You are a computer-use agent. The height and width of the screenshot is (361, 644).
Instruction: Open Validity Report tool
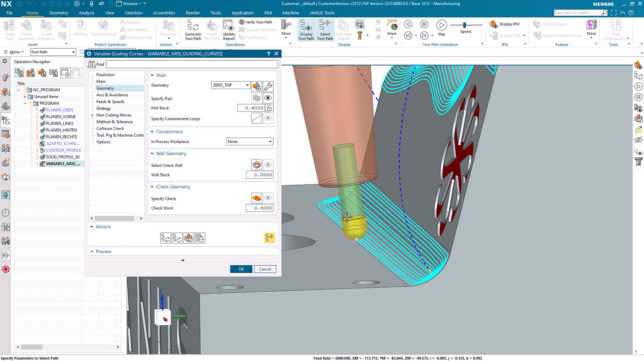pyautogui.click(x=229, y=30)
